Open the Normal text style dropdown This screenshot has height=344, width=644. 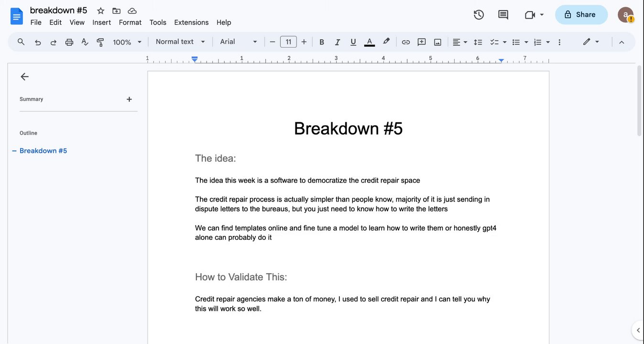click(180, 42)
